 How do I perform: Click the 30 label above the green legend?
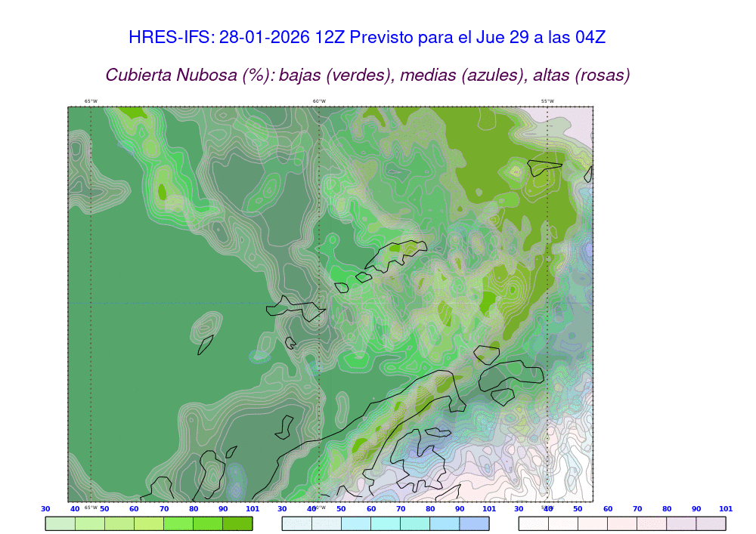45,509
